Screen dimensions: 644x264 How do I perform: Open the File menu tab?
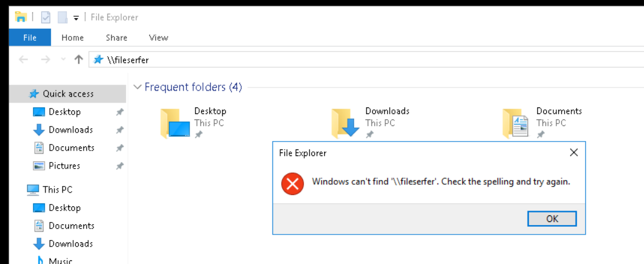pos(30,38)
